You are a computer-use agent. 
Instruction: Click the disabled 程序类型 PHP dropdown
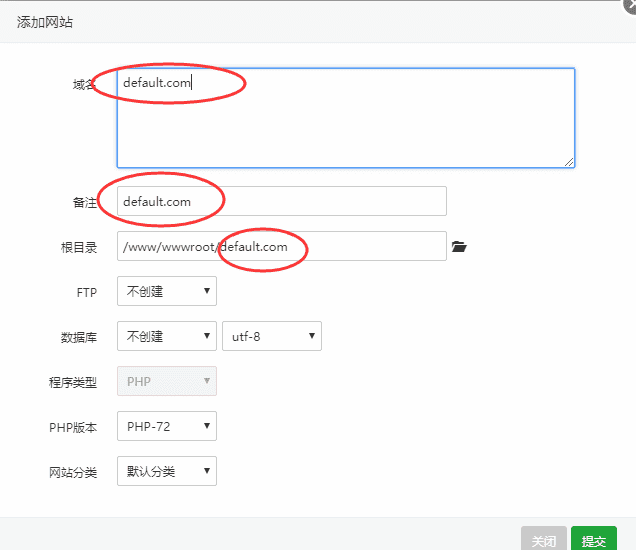tap(166, 381)
